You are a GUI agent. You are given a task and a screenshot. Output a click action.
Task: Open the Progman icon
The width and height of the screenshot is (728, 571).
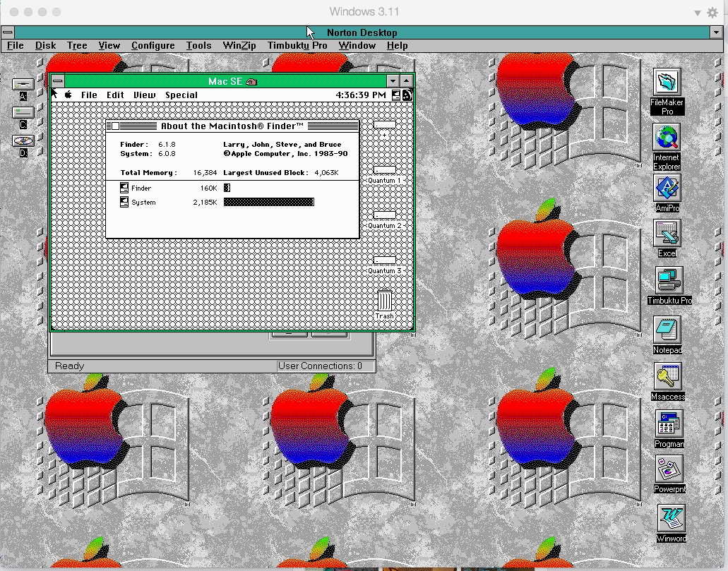[x=669, y=424]
